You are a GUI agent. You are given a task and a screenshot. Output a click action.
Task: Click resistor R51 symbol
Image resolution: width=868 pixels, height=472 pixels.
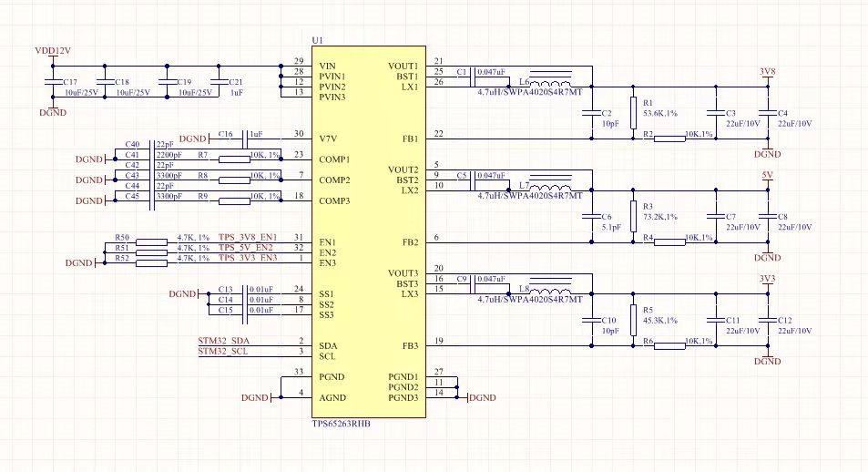tap(152, 252)
